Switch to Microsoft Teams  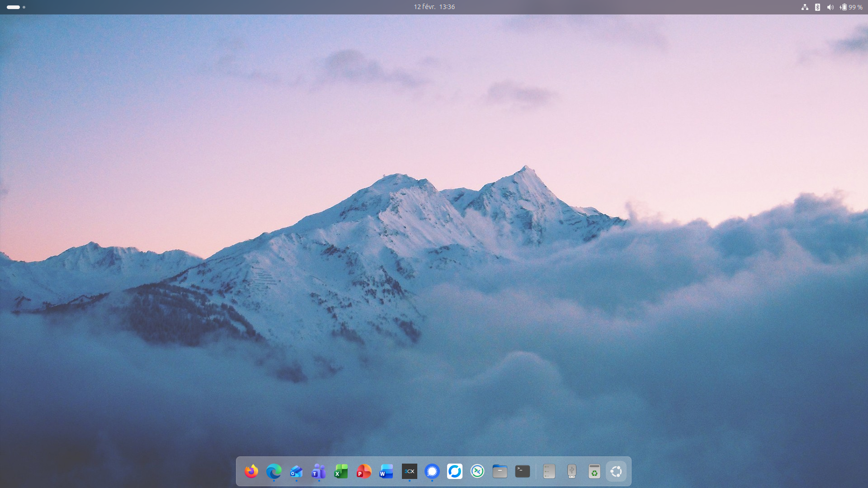tap(319, 471)
